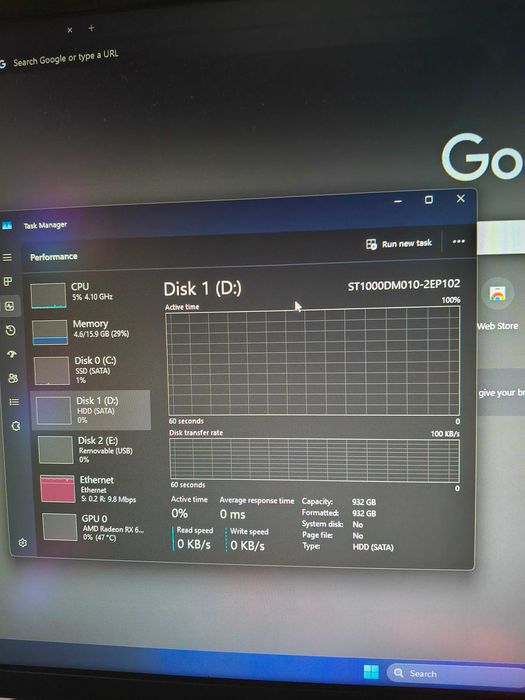This screenshot has height=700, width=525.
Task: Switch to the Processes page icon
Action: click(x=8, y=281)
